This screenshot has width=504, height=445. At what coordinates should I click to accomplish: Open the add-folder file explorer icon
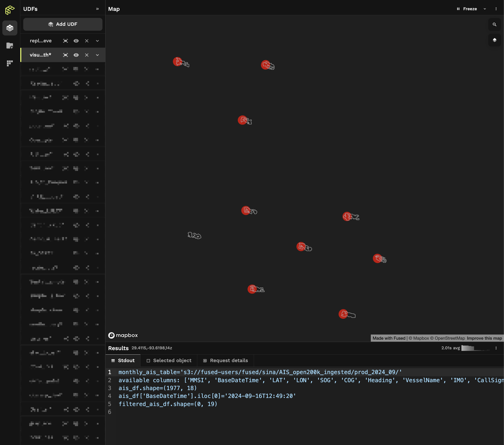(x=10, y=46)
